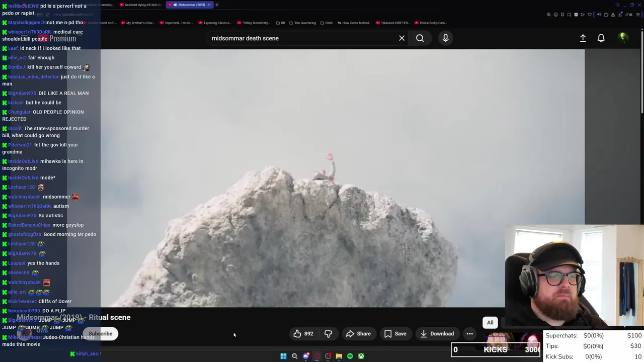The height and width of the screenshot is (362, 644).
Task: Clear the YouTube search box text
Action: pyautogui.click(x=401, y=38)
